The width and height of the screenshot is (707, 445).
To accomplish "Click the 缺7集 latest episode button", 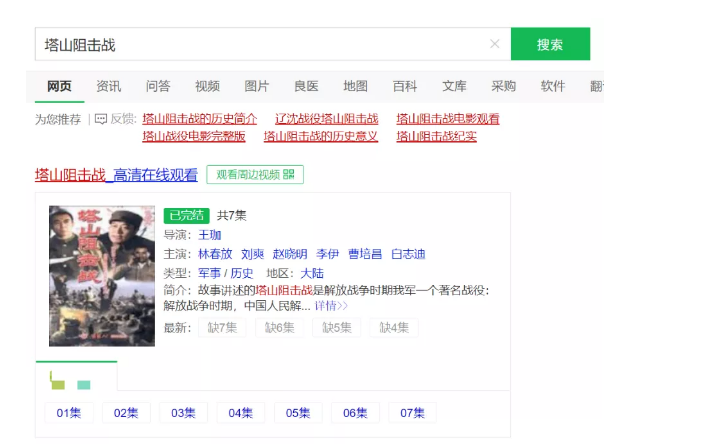I will point(222,328).
